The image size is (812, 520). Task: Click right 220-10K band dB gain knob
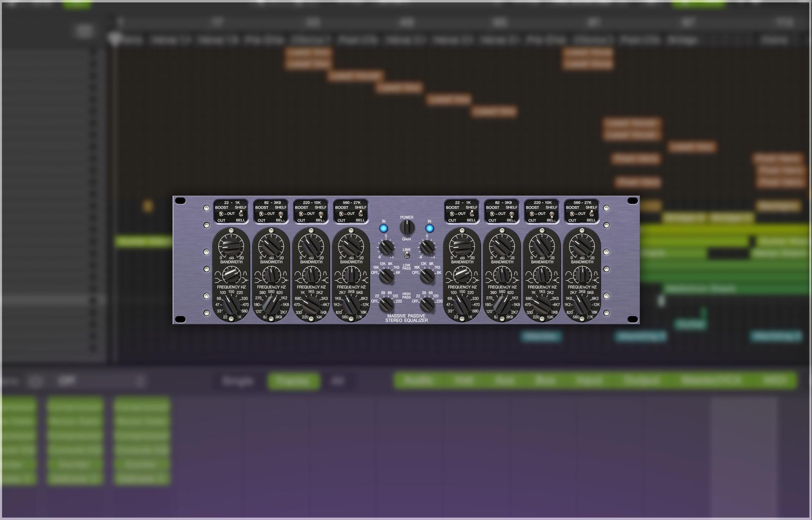(542, 246)
